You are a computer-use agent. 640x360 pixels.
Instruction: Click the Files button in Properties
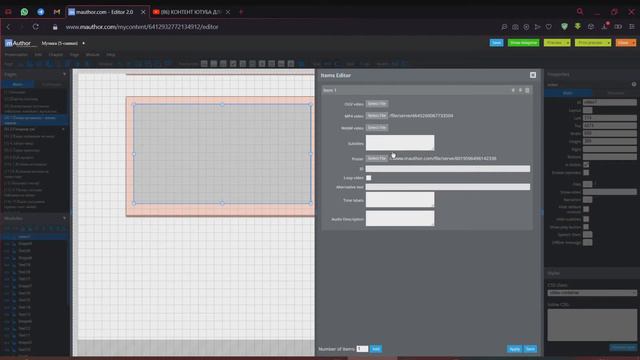(x=587, y=184)
